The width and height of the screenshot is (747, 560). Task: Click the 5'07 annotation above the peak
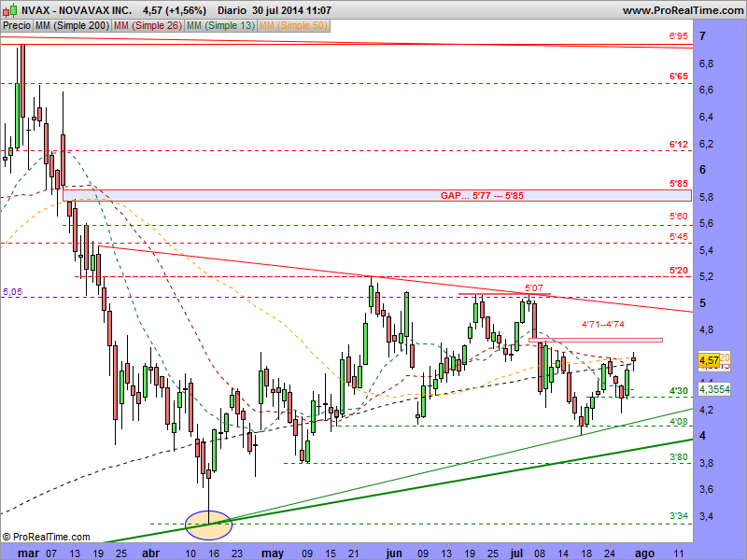[533, 287]
